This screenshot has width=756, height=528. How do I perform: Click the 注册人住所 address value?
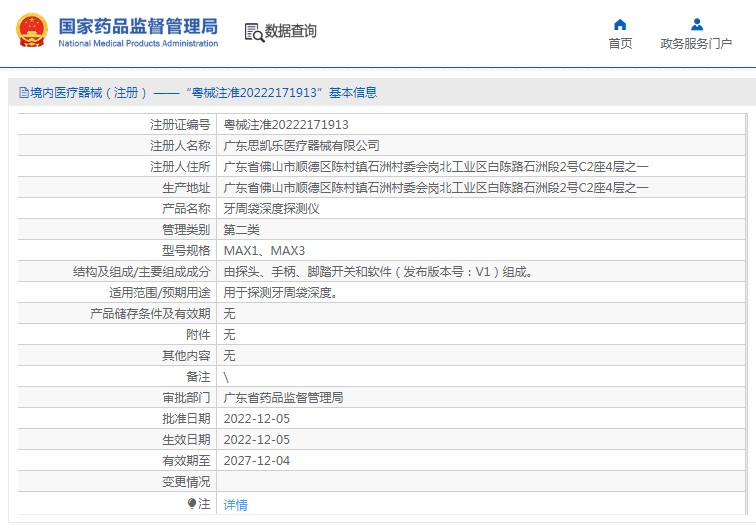pyautogui.click(x=436, y=167)
